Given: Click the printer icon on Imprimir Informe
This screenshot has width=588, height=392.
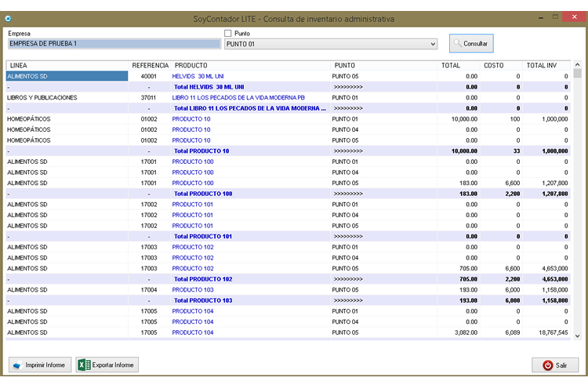Looking at the screenshot, I should pyautogui.click(x=17, y=365).
